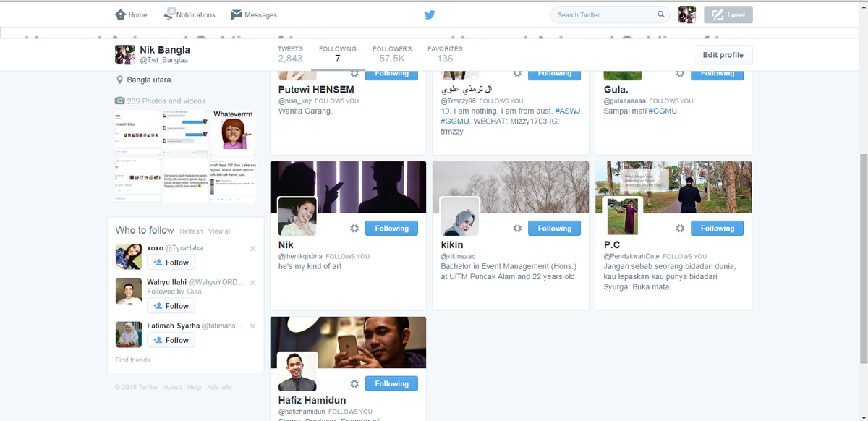This screenshot has height=421, width=868.
Task: Toggle Following button for thenikqistina
Action: click(391, 228)
